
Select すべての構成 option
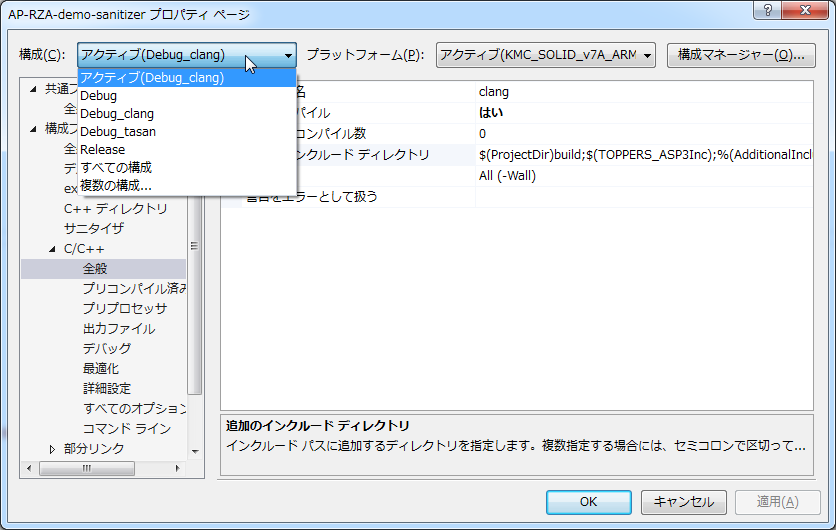(x=115, y=167)
